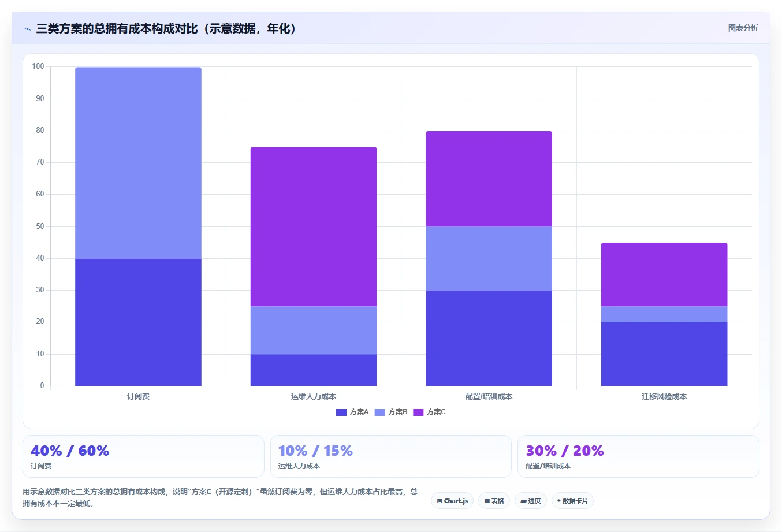Click the 方案A segment of 迁移风险成本 bar
This screenshot has height=532, width=782.
coord(664,354)
